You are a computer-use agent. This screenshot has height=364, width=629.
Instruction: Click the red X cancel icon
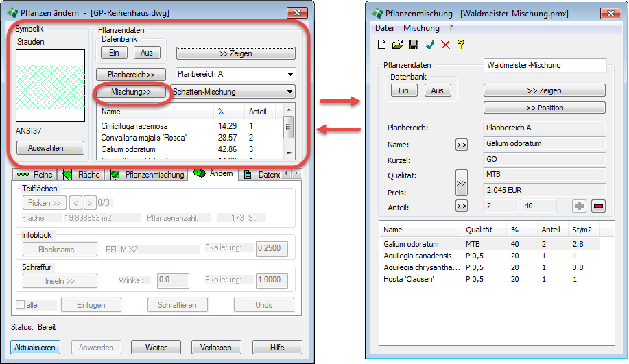pos(446,45)
